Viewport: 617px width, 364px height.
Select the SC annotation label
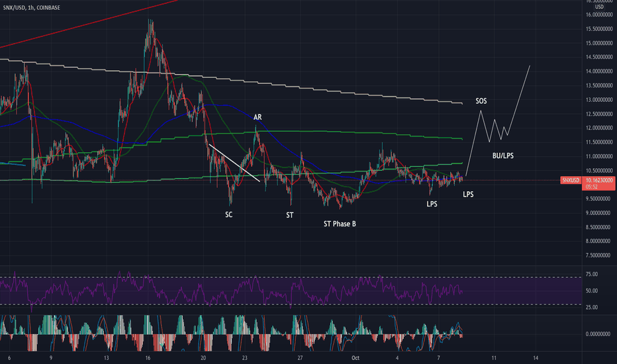click(x=228, y=214)
